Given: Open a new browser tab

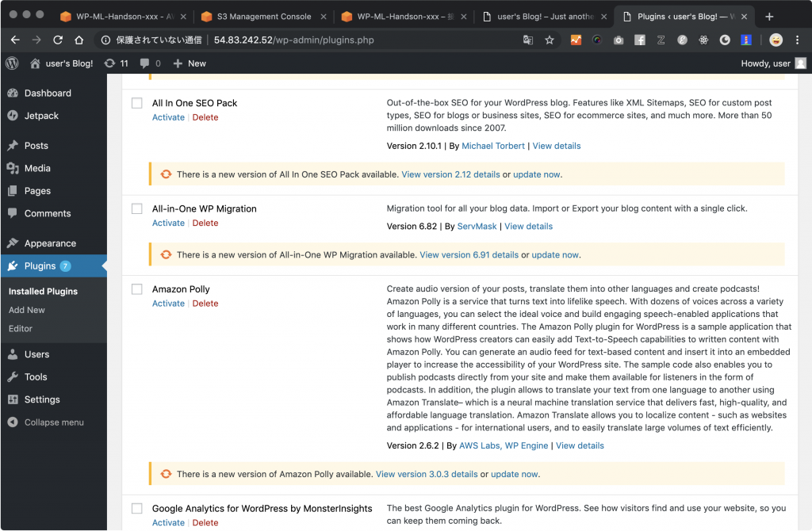Looking at the screenshot, I should click(x=769, y=17).
